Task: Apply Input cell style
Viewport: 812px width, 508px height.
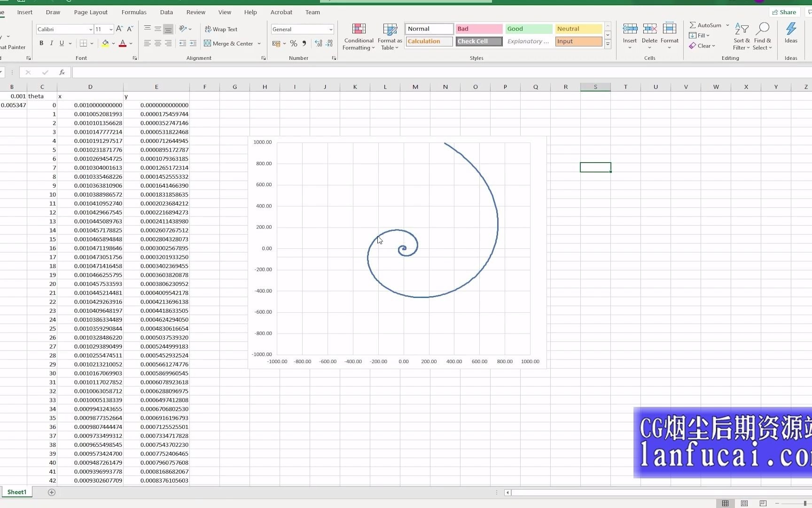Action: click(x=578, y=41)
